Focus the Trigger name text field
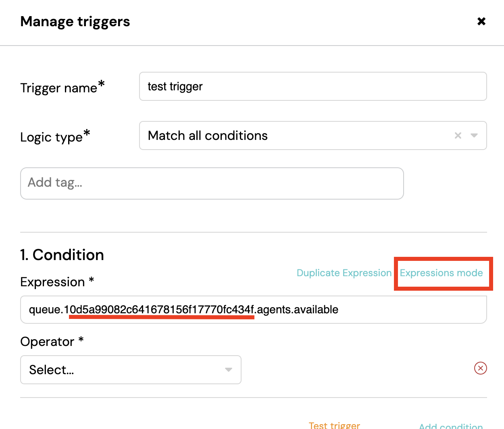This screenshot has height=429, width=504. (x=313, y=86)
